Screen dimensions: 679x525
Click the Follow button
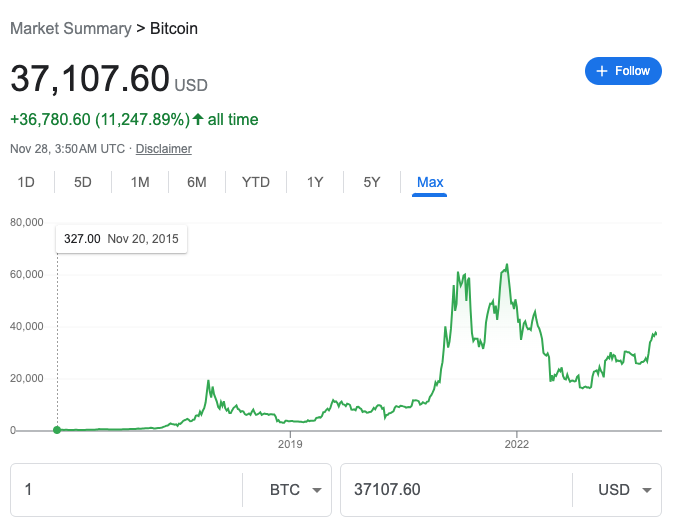tap(623, 71)
